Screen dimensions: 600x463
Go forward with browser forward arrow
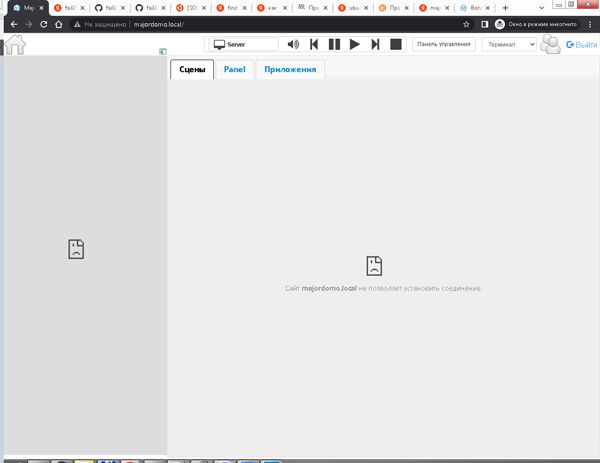click(x=29, y=24)
